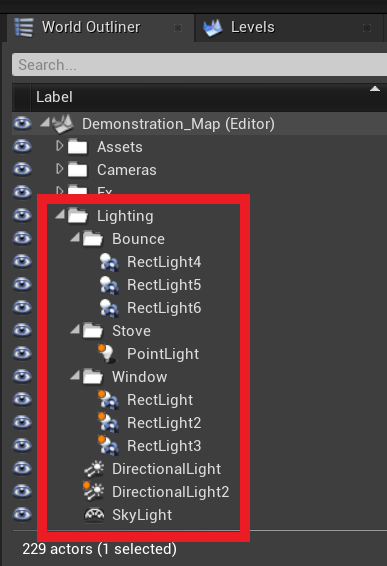The width and height of the screenshot is (387, 566).
Task: Hide the Lighting folder with its eye
Action: coord(22,215)
